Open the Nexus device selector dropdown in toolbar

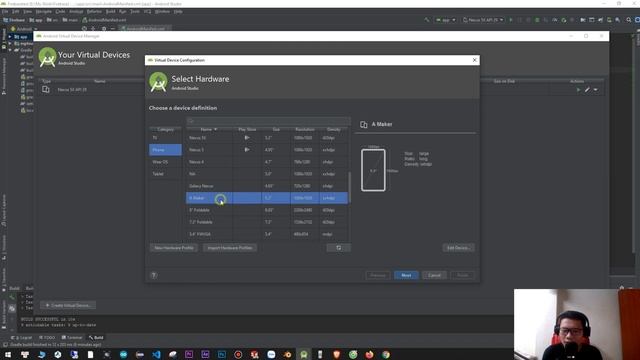[483, 20]
